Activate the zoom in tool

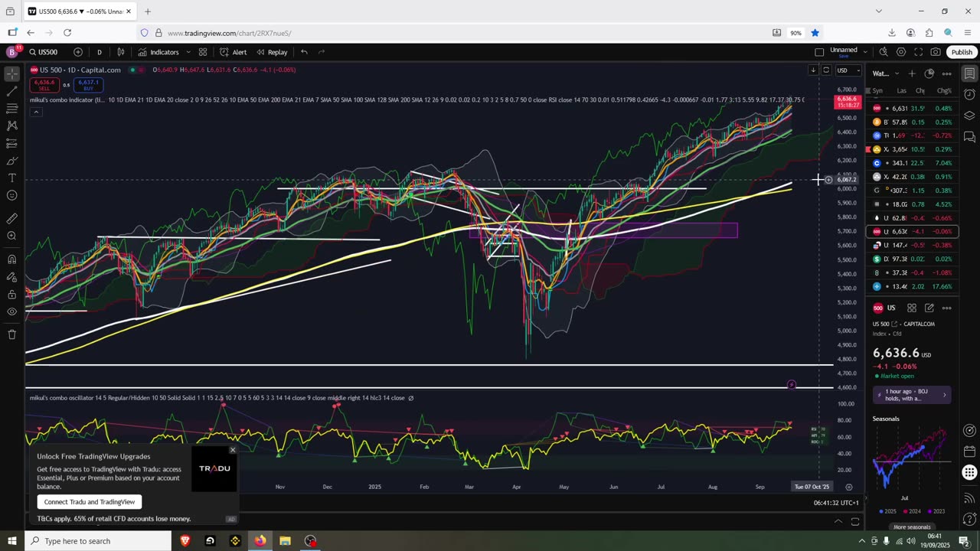click(11, 236)
